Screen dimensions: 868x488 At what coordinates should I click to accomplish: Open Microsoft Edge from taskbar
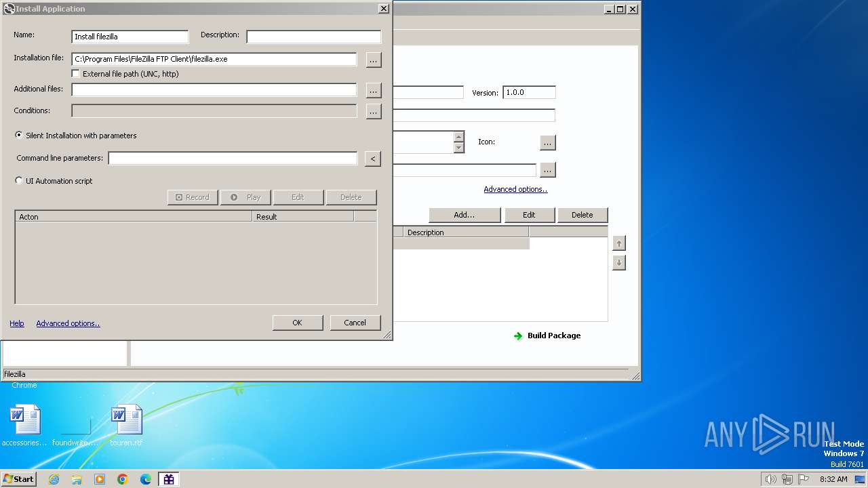tap(146, 479)
